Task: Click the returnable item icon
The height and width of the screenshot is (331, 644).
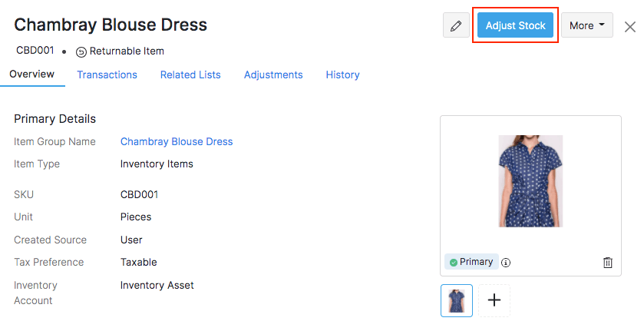Action: coord(81,52)
